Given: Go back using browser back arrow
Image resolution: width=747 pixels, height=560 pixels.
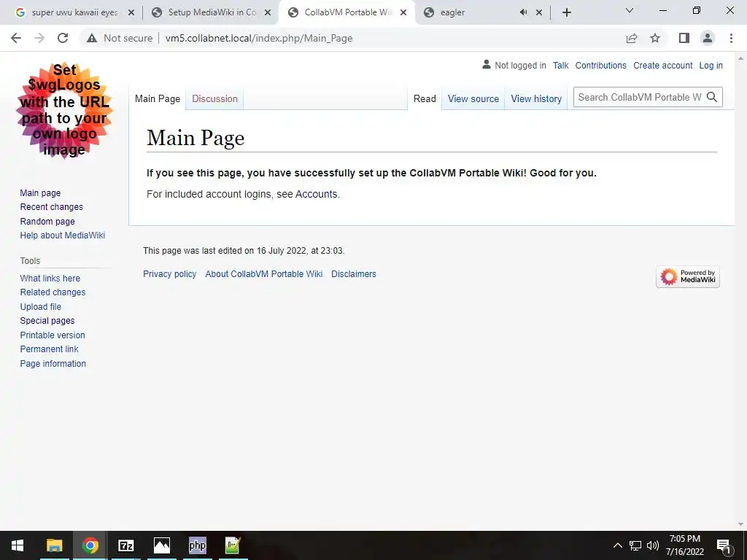Looking at the screenshot, I should (x=16, y=38).
